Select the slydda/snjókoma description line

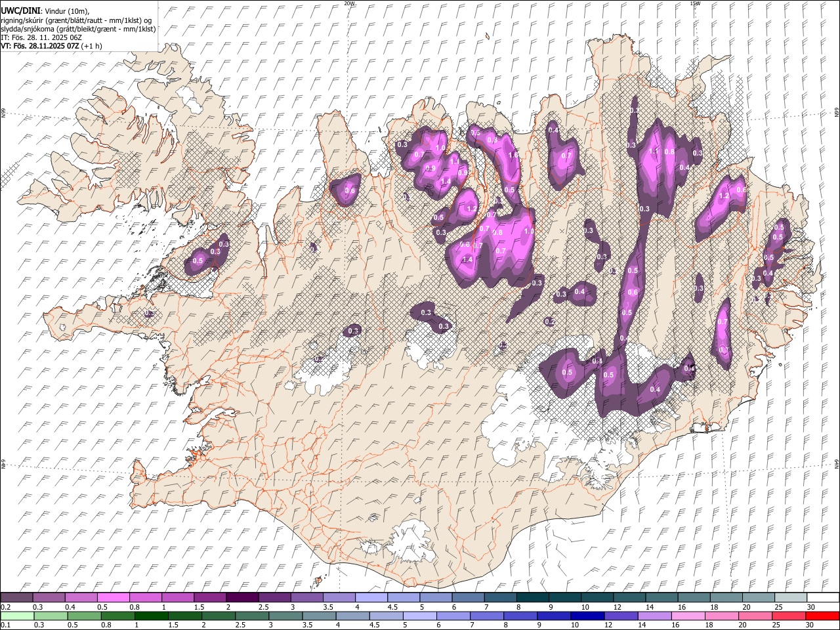[x=78, y=29]
